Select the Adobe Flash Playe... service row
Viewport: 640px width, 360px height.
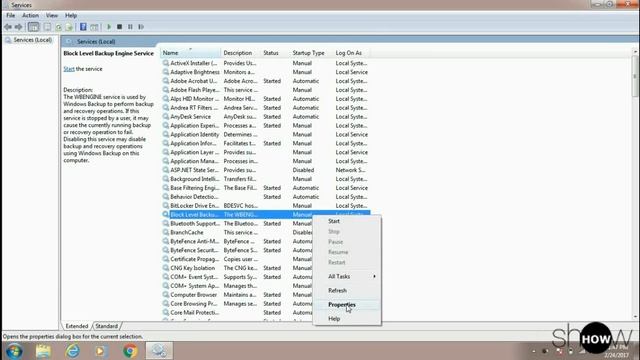pos(265,90)
